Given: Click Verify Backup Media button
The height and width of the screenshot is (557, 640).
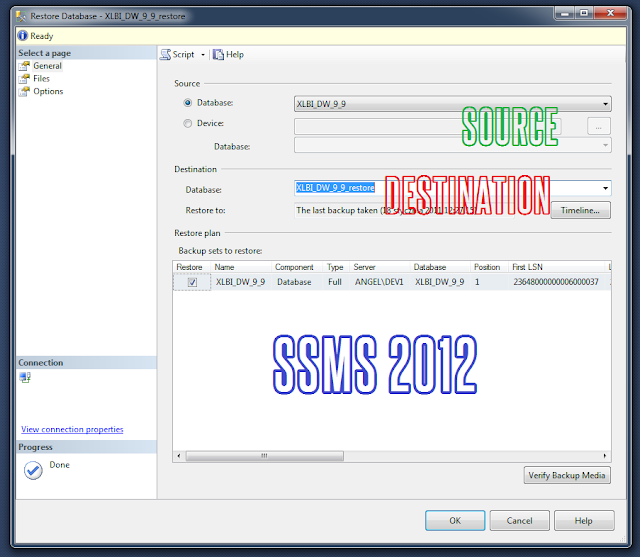Looking at the screenshot, I should click(567, 475).
